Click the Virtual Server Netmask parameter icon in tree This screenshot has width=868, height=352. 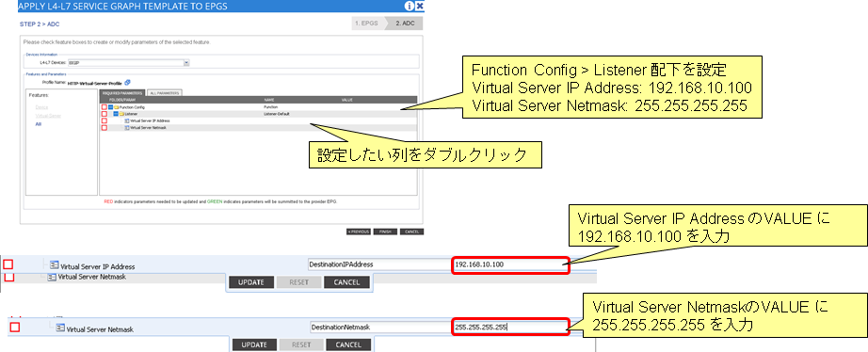[x=127, y=128]
